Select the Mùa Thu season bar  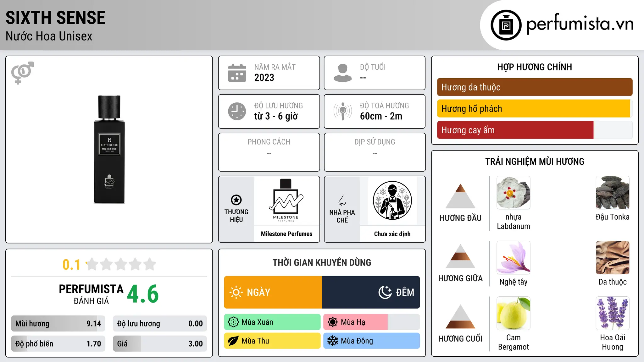[272, 341]
